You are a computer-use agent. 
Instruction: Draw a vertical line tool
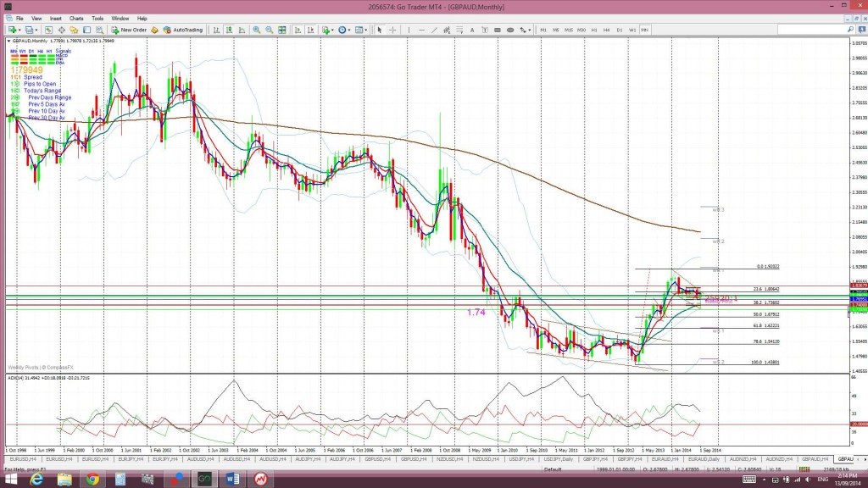pyautogui.click(x=409, y=30)
